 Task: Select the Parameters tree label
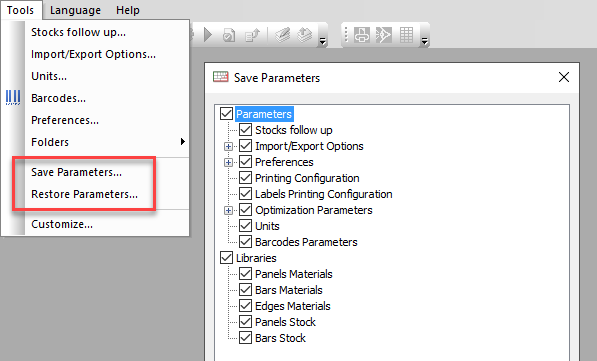(x=264, y=114)
